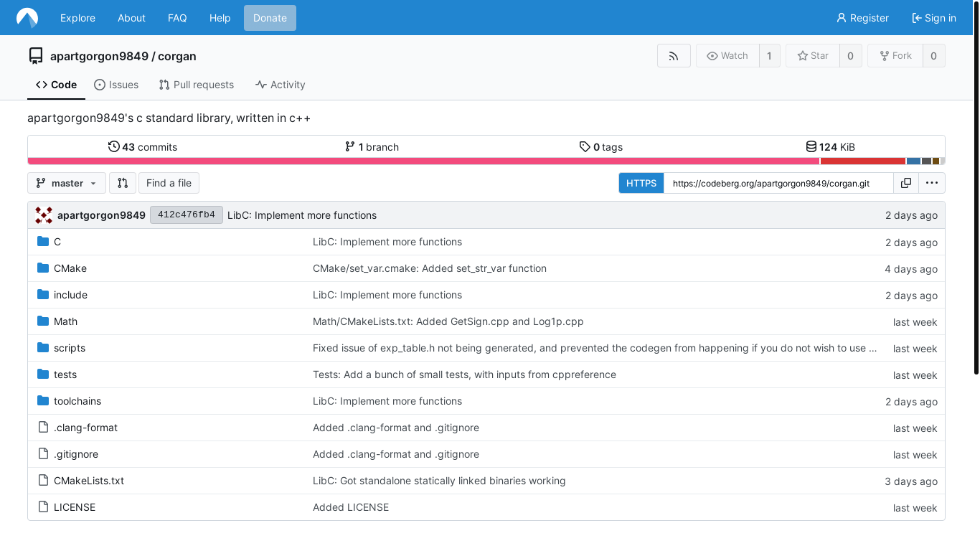Click the page vertical scrollbar
This screenshot has width=980, height=551.
pyautogui.click(x=976, y=189)
